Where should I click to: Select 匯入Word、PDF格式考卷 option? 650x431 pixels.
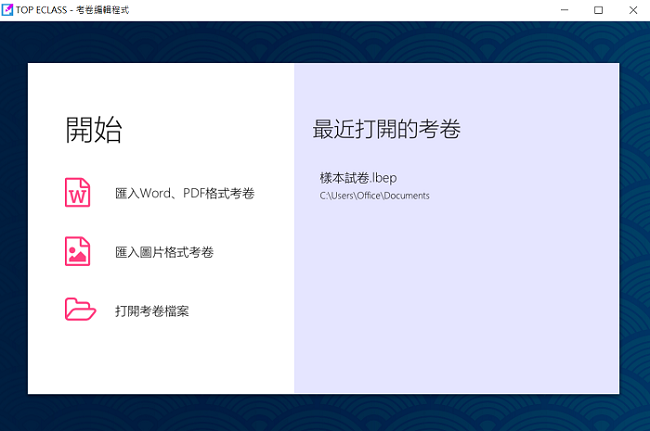(x=184, y=193)
